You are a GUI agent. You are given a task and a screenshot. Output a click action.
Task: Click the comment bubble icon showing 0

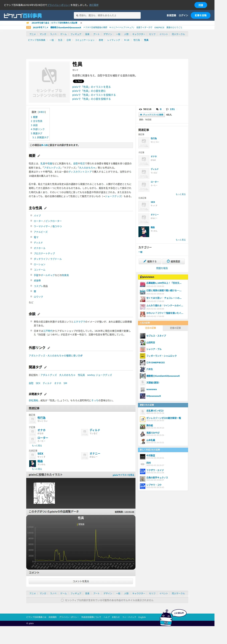point(157,109)
